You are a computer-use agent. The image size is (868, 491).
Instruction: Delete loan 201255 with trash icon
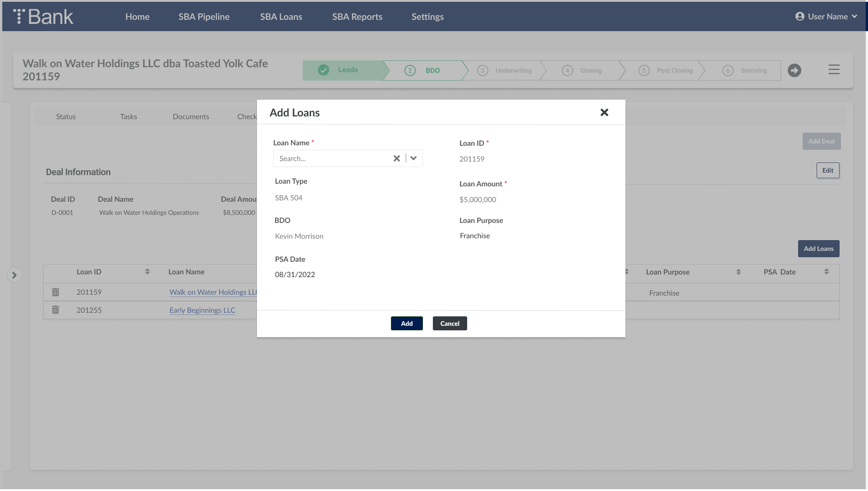(x=55, y=310)
